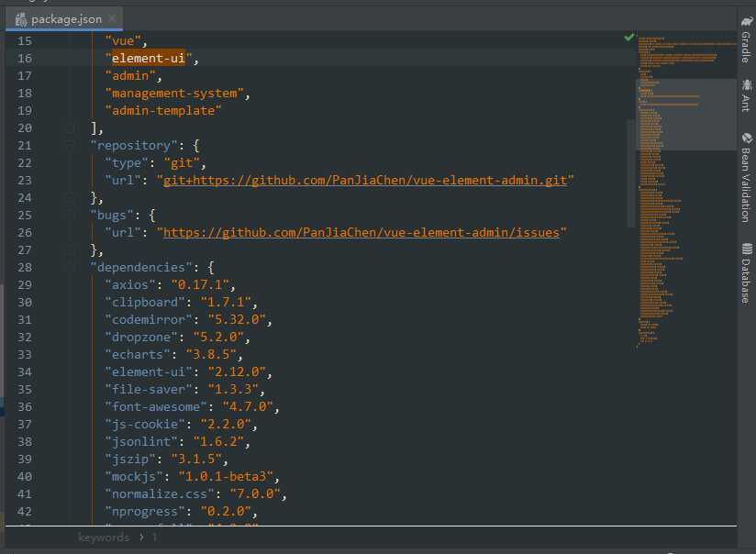Click the "jsonlint" dependency name
This screenshot has width=756, height=554.
pos(141,442)
